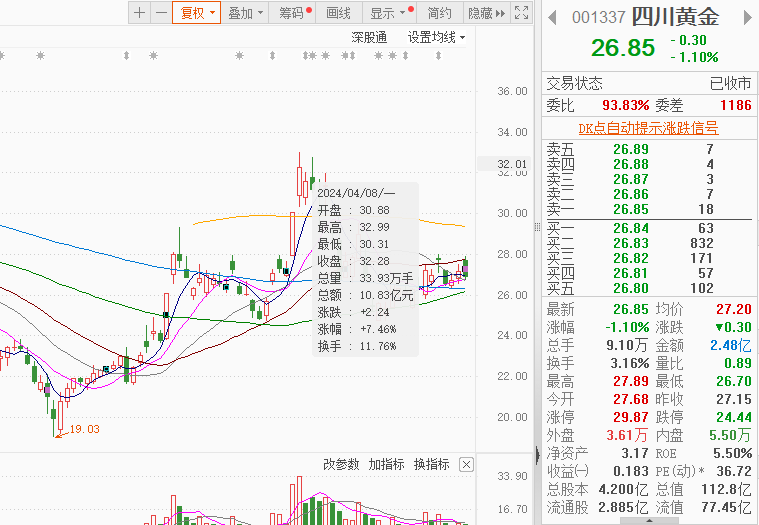The image size is (759, 525).
Task: Click the 19.03 low price marker
Action: (84, 429)
